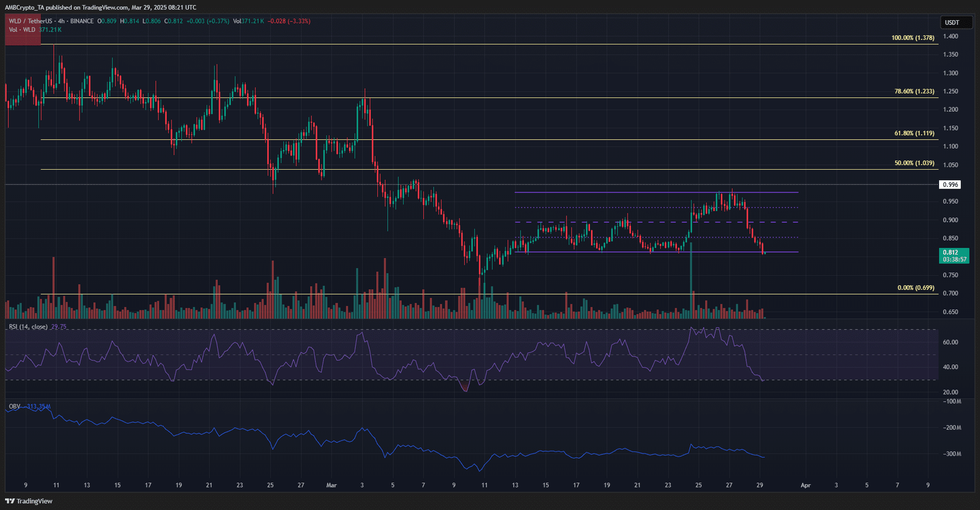Screen dimensions: 980x510
Task: Select the 61.80% (1.119) Fibonacci label
Action: coord(914,133)
